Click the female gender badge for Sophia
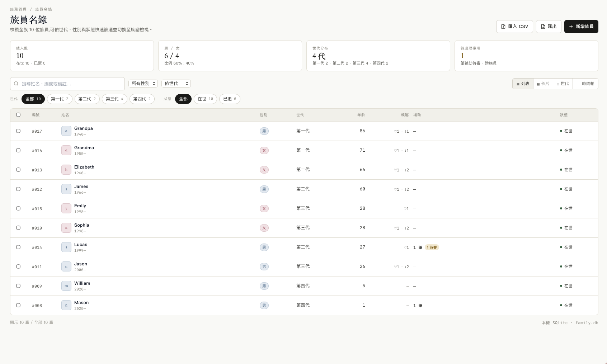The height and width of the screenshot is (364, 607). (264, 228)
